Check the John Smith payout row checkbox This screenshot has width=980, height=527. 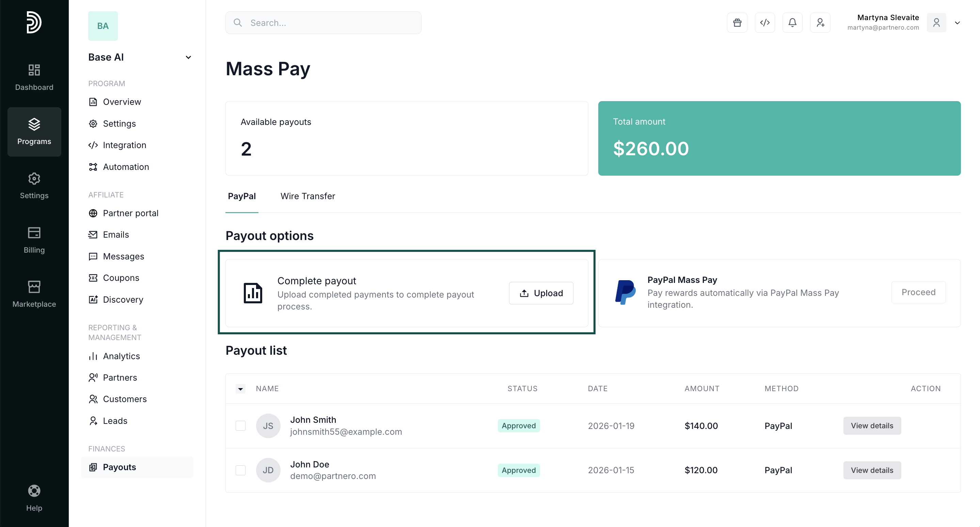click(x=240, y=426)
